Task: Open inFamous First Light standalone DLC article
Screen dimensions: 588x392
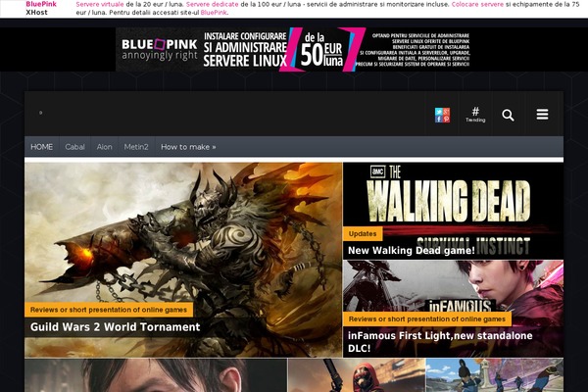Action: 440,342
